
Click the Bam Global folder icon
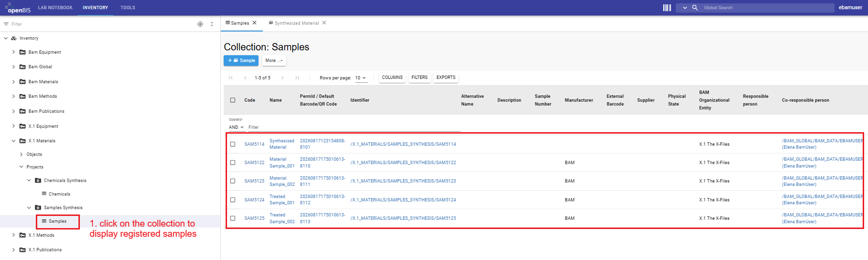pos(22,67)
